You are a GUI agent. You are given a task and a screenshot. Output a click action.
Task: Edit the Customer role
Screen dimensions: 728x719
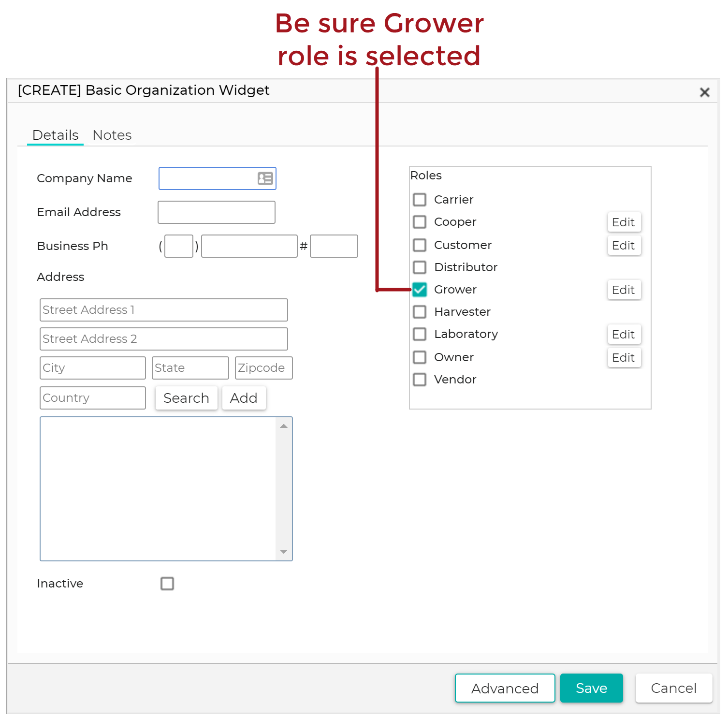(x=624, y=245)
